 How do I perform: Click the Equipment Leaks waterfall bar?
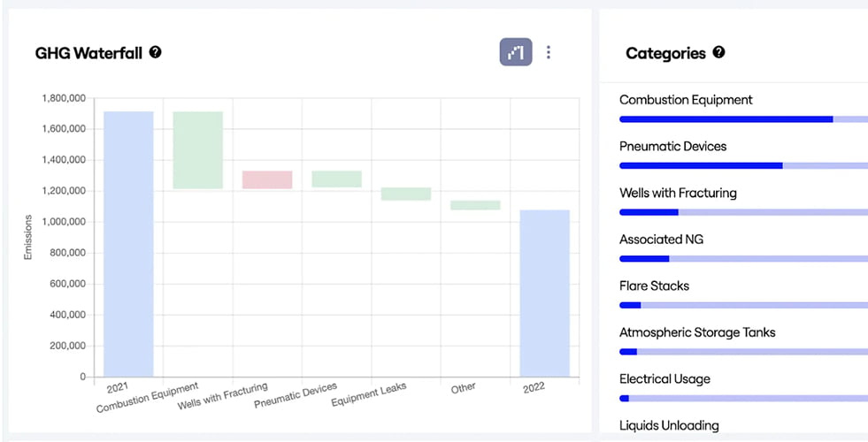(x=406, y=194)
